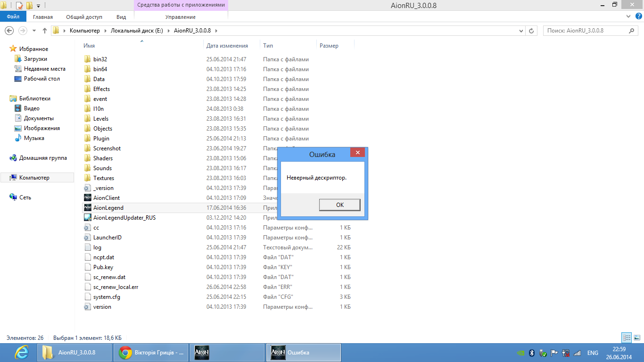
Task: Select the Screenshot folder icon
Action: coord(87,148)
